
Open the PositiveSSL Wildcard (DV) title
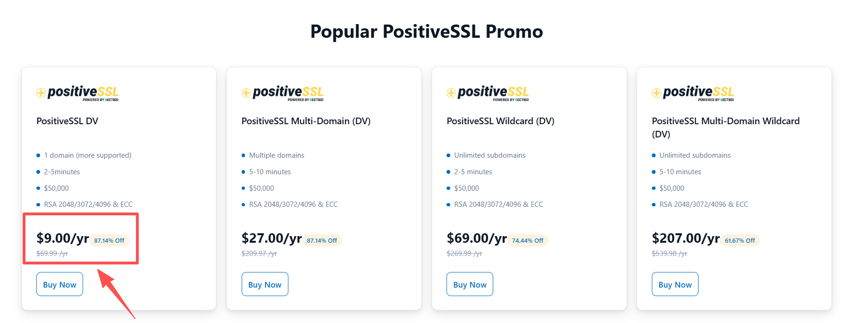[500, 121]
